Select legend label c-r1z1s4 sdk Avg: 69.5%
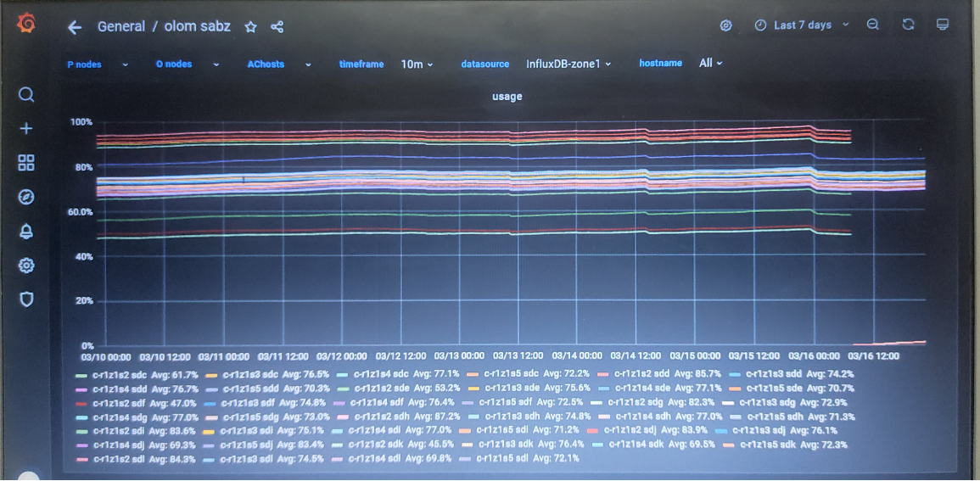This screenshot has width=980, height=481. coord(662,445)
